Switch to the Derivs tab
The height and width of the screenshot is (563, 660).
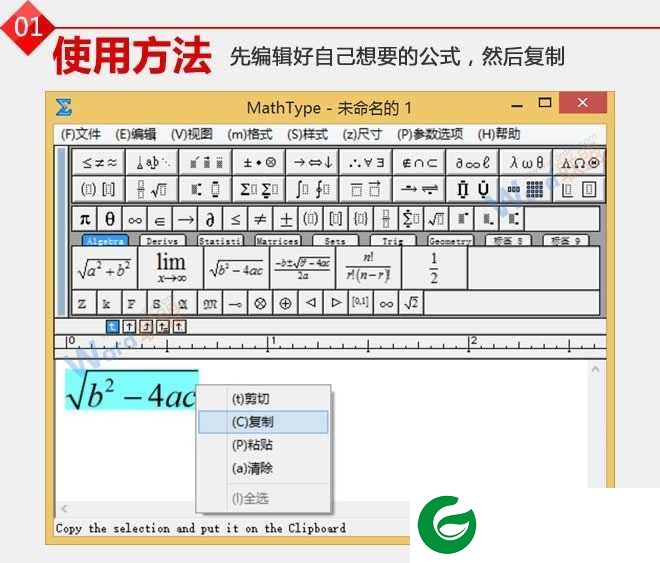[x=162, y=241]
